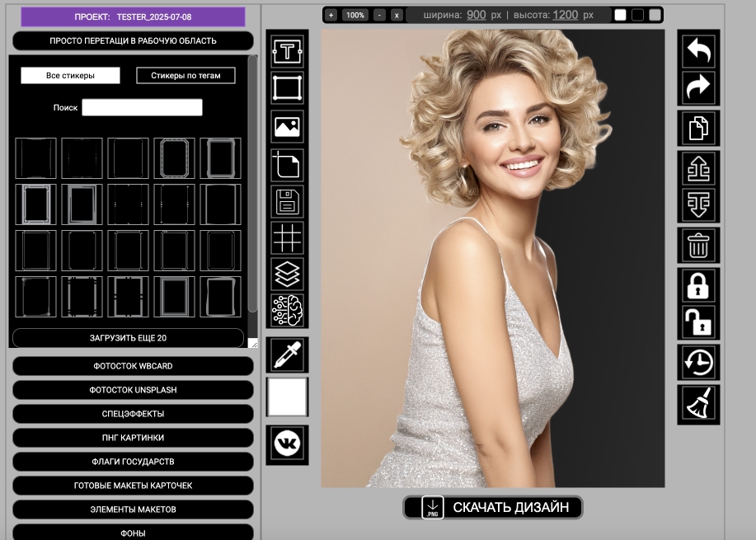This screenshot has height=540, width=756.
Task: Open the AI brain tool icon
Action: (x=288, y=311)
